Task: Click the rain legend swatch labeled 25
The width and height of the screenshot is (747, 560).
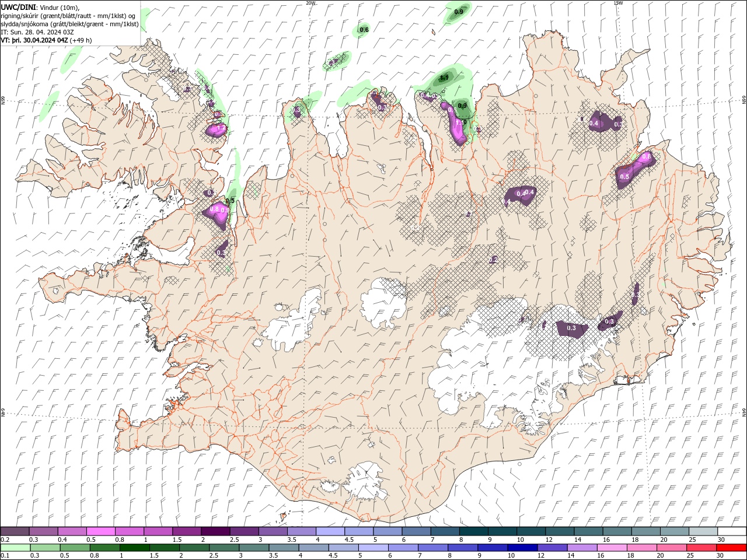Action: 700,548
